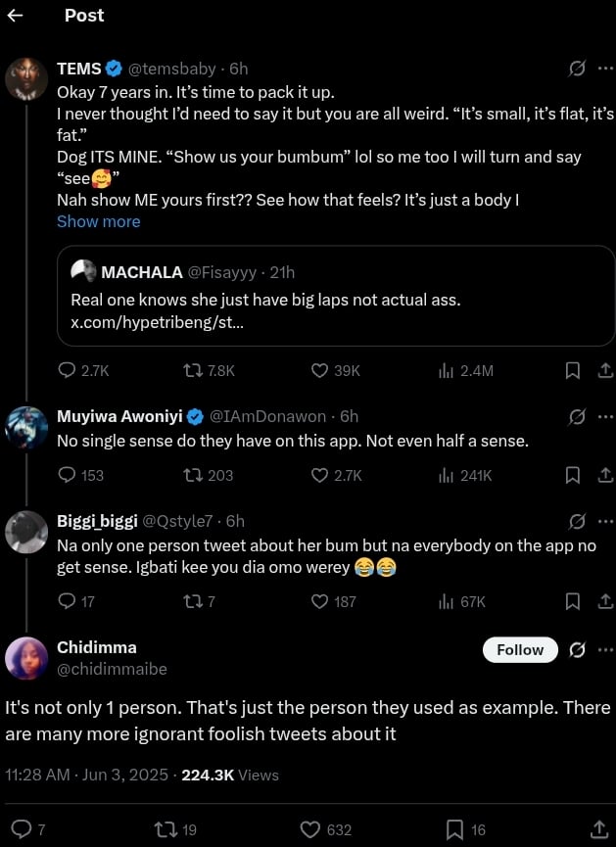This screenshot has width=616, height=847.
Task: Bookmark the TEMS post
Action: (573, 370)
